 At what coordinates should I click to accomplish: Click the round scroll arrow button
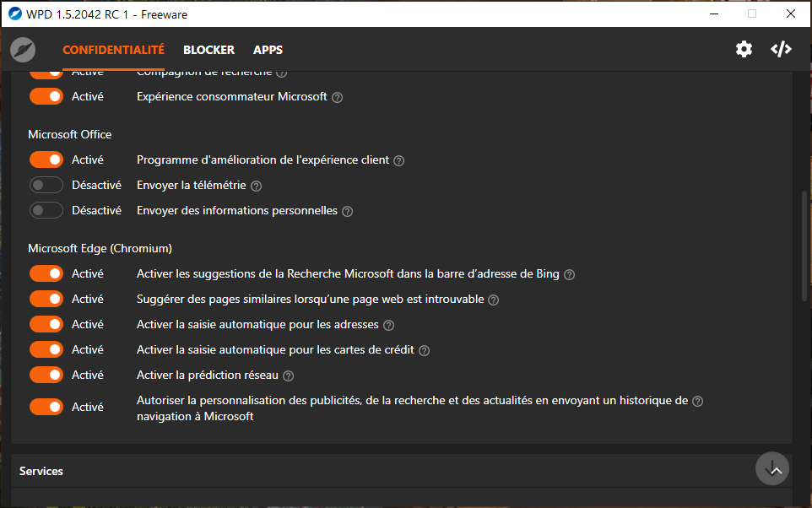pos(772,468)
